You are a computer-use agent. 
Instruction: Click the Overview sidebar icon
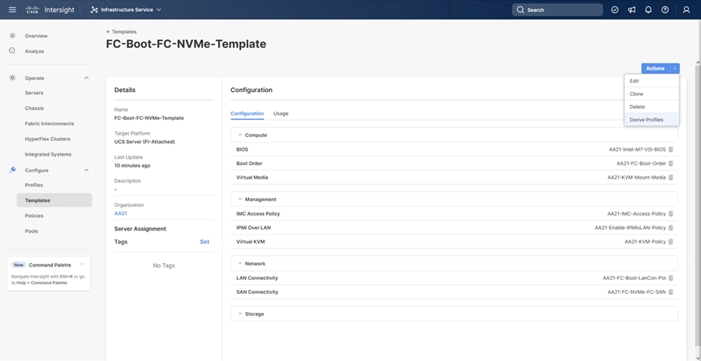click(12, 36)
